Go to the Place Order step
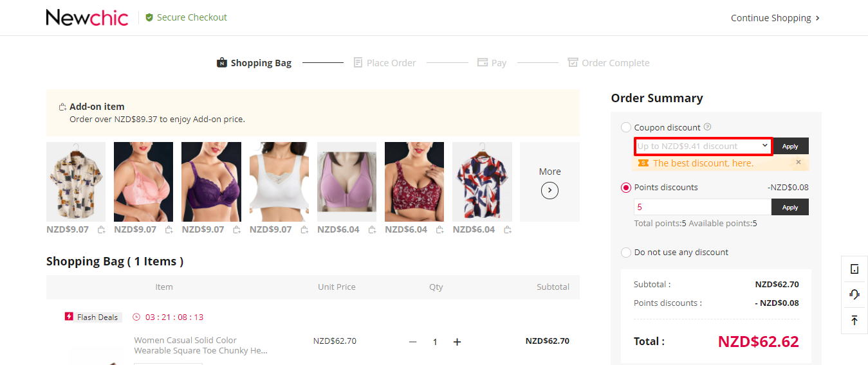Screen dimensions: 868x365 coord(385,62)
